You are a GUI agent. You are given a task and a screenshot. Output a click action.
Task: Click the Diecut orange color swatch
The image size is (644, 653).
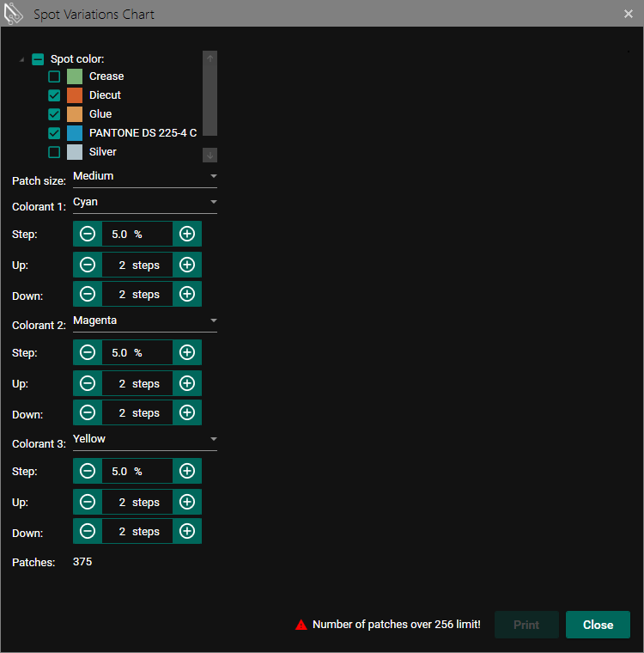[75, 95]
